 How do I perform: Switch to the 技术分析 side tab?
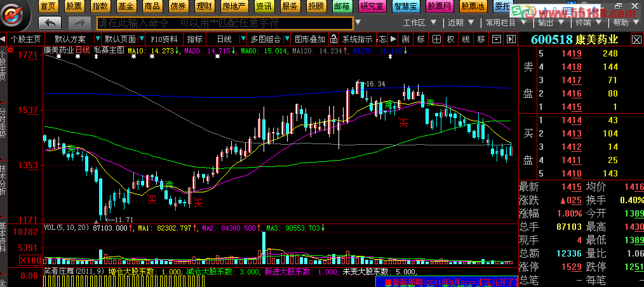coord(3,180)
